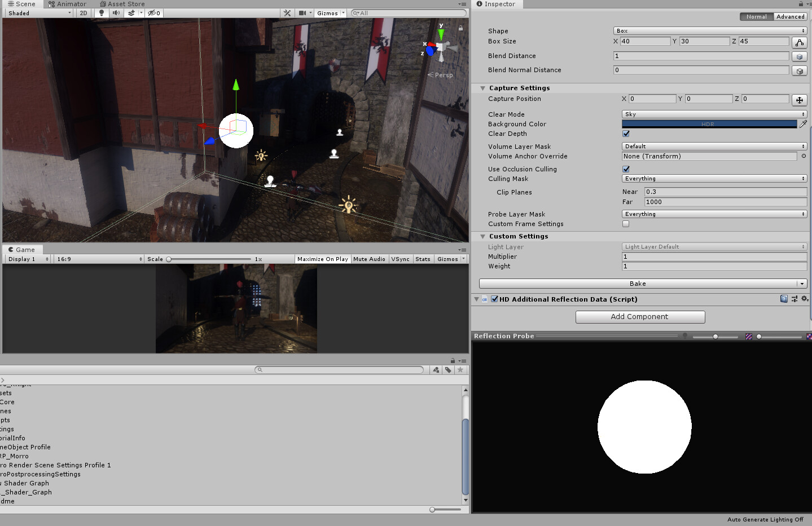Toggle scene lighting with the bulb icon
812x526 pixels.
click(102, 13)
